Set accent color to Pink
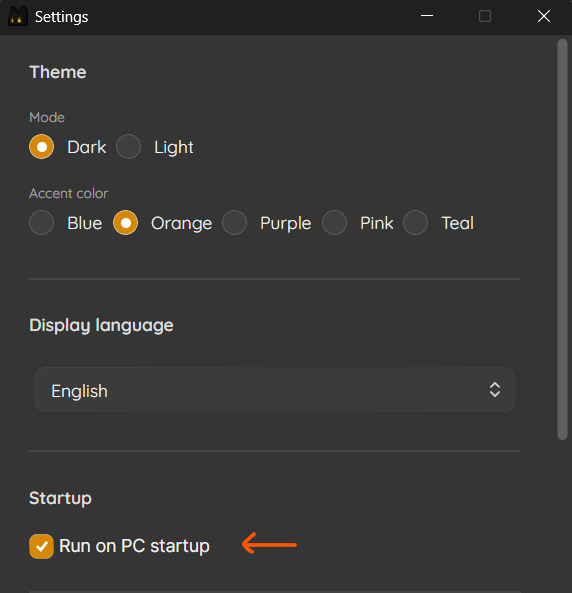The image size is (572, 593). coord(334,223)
